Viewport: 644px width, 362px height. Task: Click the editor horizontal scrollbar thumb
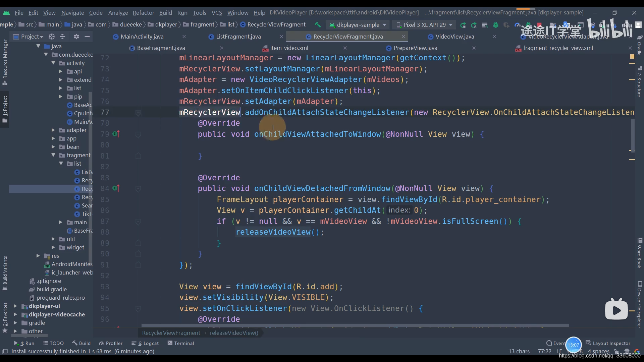pyautogui.click(x=355, y=325)
